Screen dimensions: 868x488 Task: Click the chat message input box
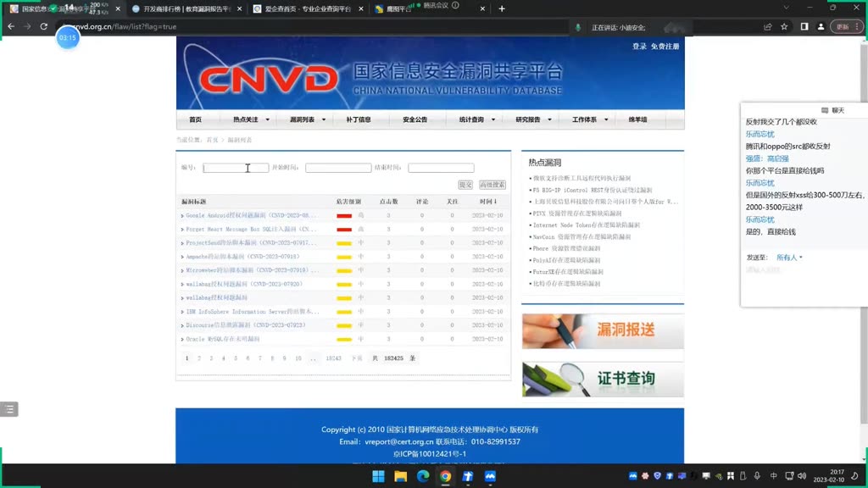803,285
